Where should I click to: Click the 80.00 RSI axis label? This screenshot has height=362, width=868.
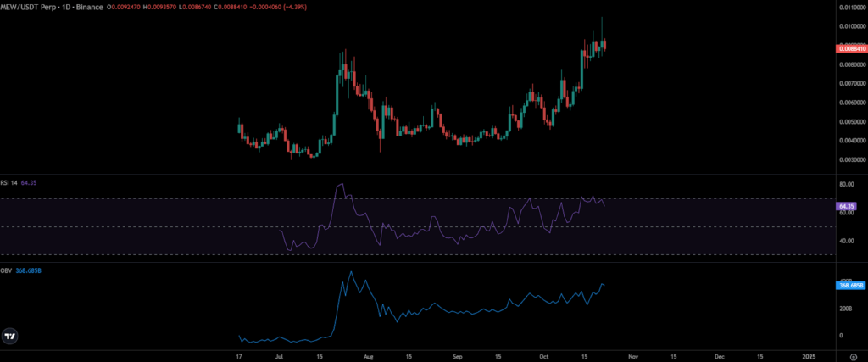coord(845,184)
